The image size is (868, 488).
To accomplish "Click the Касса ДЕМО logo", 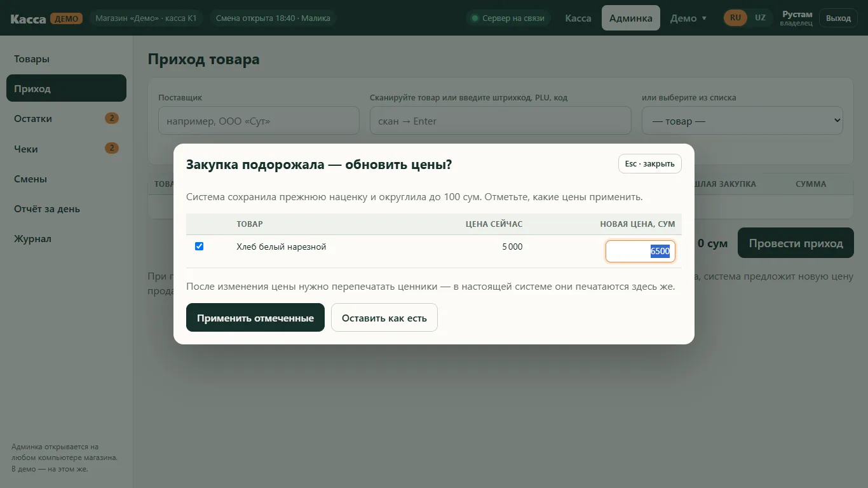I will (46, 18).
